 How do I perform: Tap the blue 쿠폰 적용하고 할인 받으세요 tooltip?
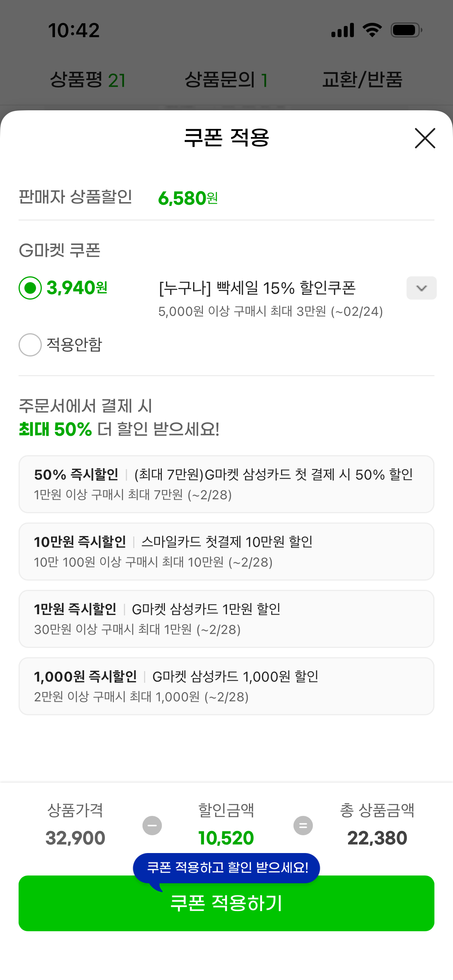click(227, 868)
